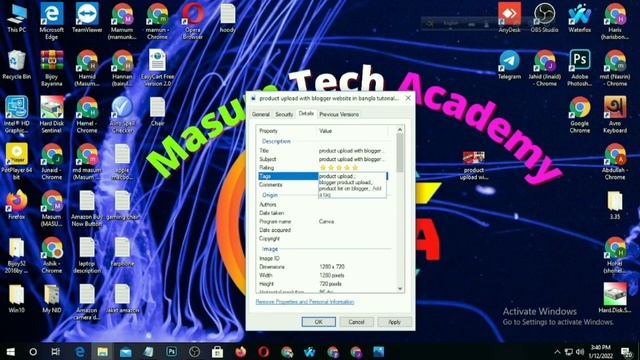Open AnyDesk desktop shortcut
This screenshot has width=640, height=360.
click(x=509, y=18)
